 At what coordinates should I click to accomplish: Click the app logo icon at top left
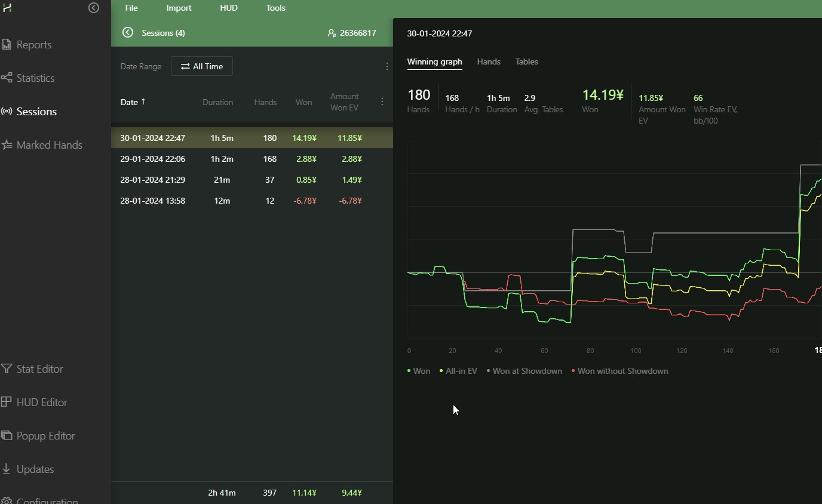click(7, 8)
